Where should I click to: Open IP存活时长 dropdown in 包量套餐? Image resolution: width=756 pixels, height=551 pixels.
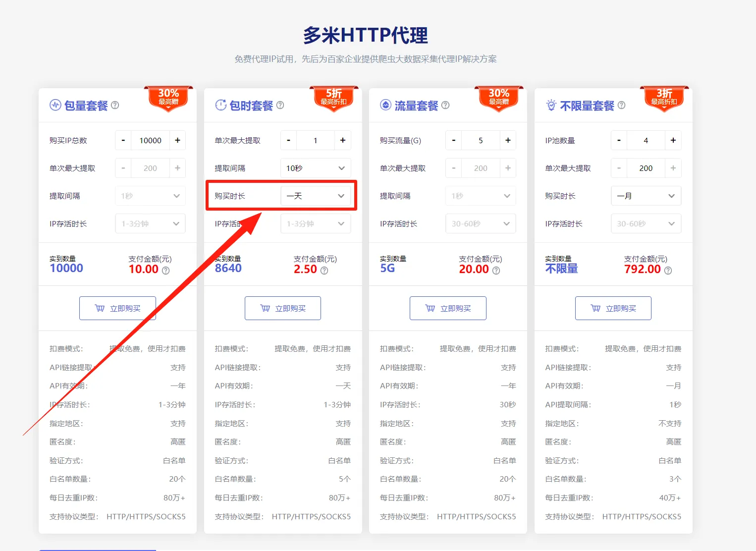pyautogui.click(x=151, y=223)
